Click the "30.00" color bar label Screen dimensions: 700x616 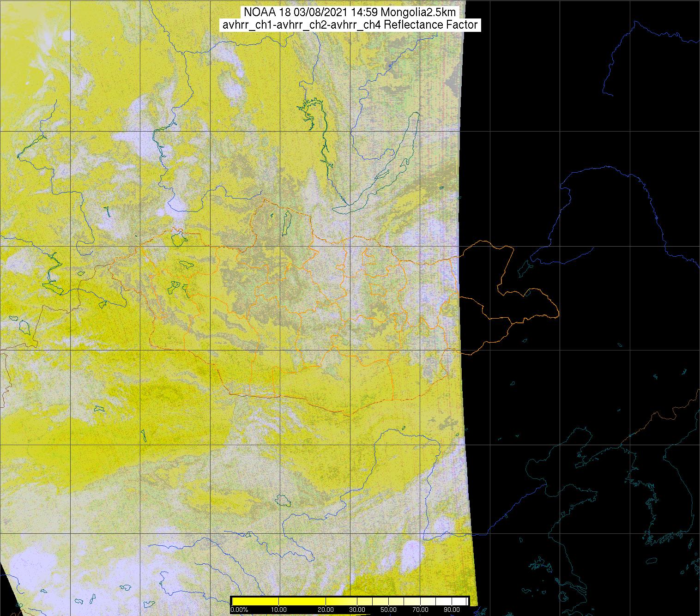point(357,610)
